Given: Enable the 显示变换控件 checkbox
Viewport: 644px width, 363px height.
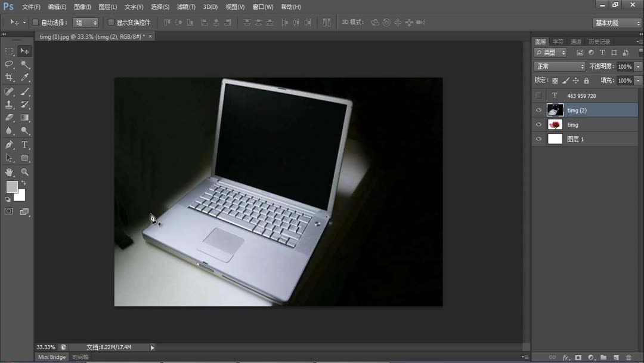Looking at the screenshot, I should point(111,22).
